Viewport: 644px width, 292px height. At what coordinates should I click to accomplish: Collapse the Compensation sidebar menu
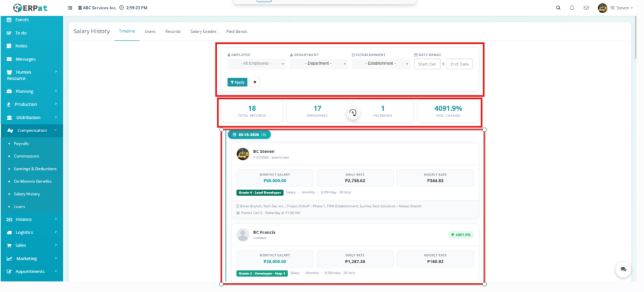click(31, 130)
